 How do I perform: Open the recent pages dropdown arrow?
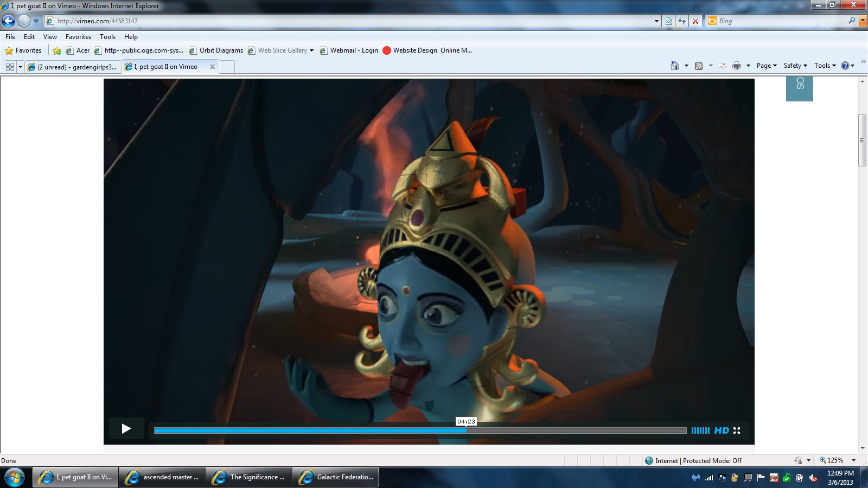pos(36,21)
